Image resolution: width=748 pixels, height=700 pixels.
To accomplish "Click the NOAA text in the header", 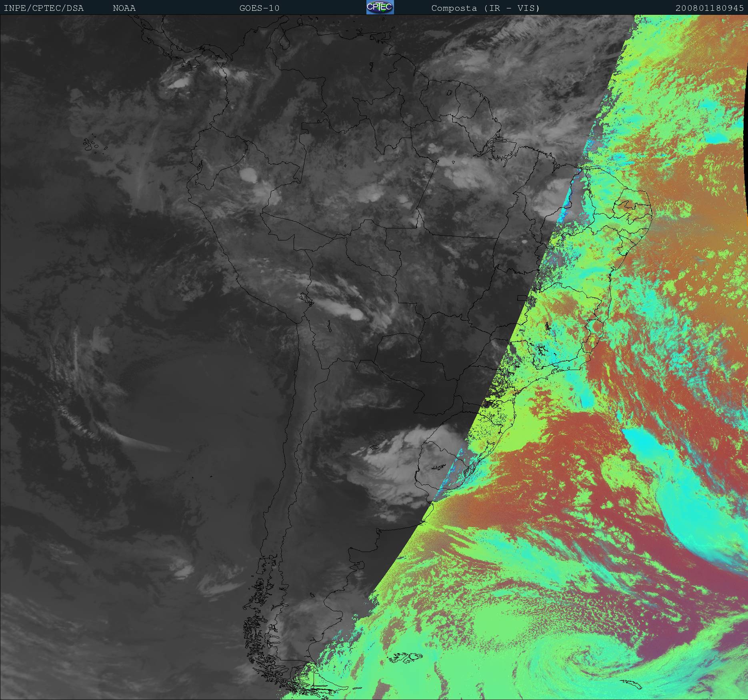I will [x=124, y=8].
